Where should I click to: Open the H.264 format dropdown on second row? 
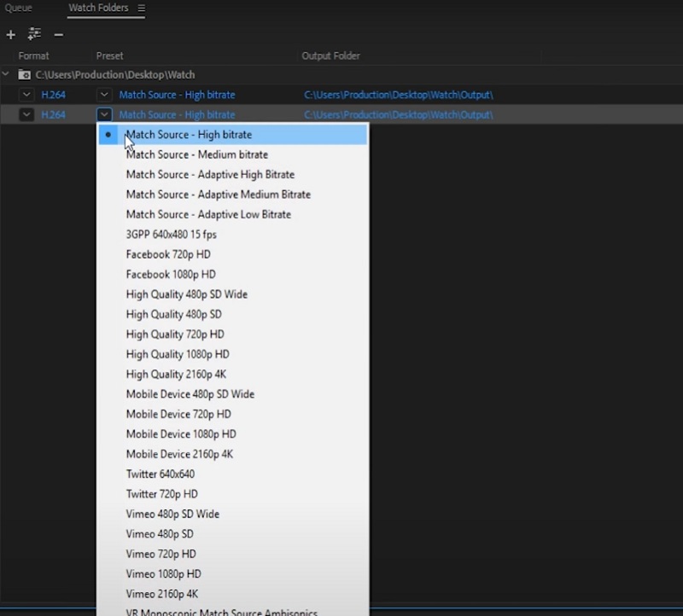26,114
